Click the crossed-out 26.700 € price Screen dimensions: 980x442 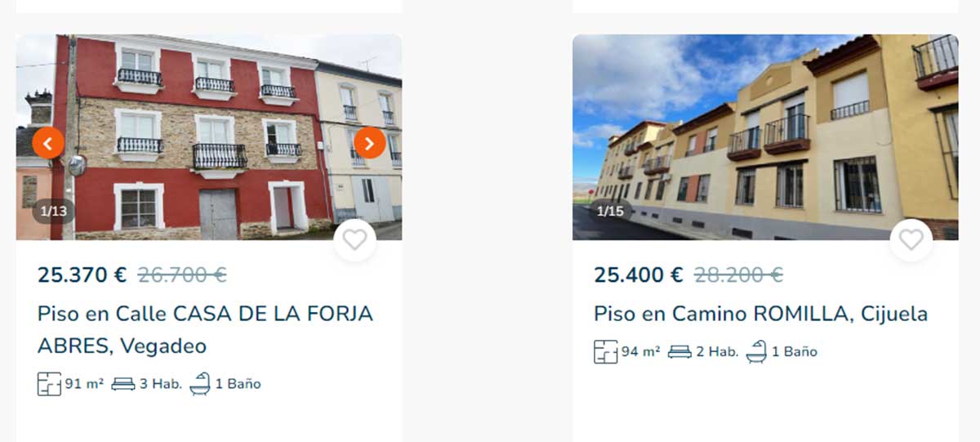[182, 275]
